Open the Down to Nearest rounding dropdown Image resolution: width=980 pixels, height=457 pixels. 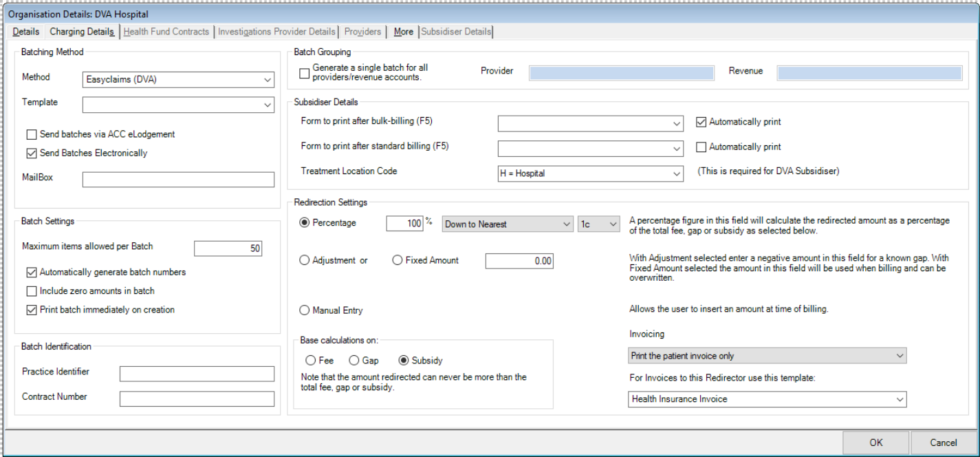pos(508,224)
